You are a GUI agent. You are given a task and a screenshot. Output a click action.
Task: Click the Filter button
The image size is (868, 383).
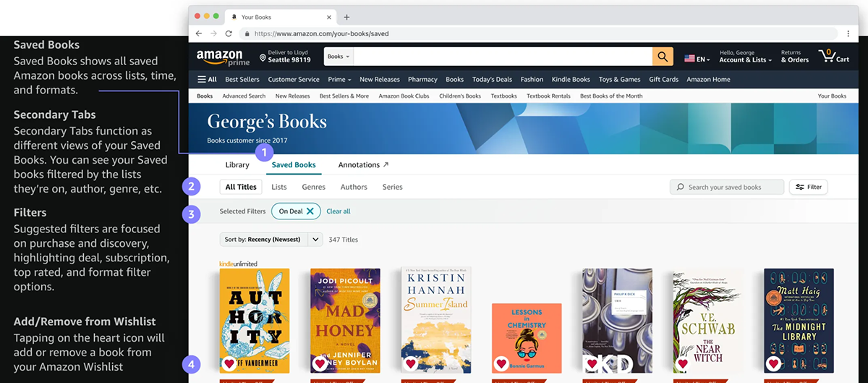pyautogui.click(x=809, y=187)
